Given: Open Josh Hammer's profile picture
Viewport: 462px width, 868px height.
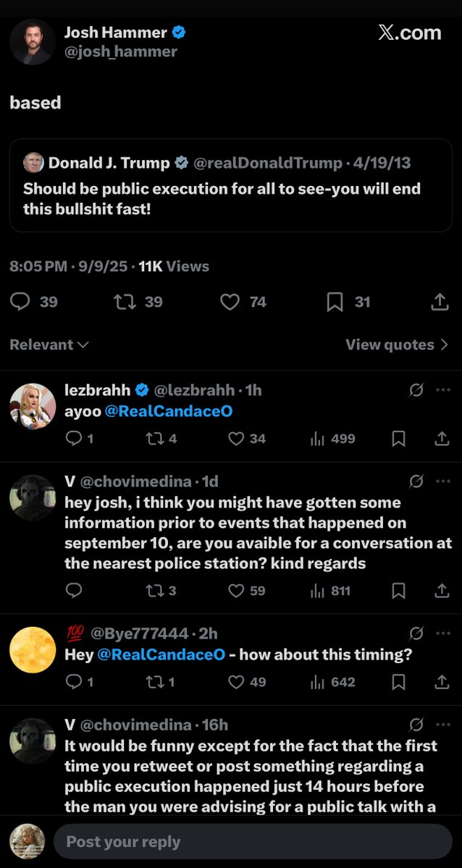Looking at the screenshot, I should point(33,42).
